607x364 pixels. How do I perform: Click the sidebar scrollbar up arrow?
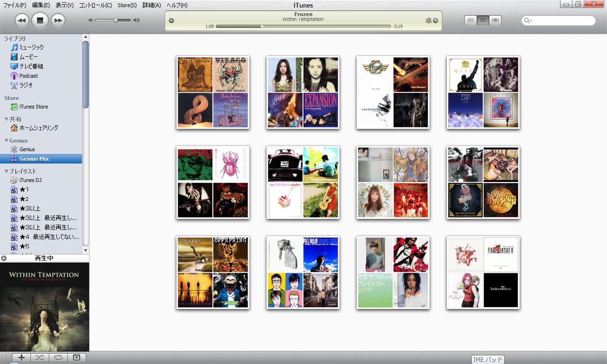(86, 36)
